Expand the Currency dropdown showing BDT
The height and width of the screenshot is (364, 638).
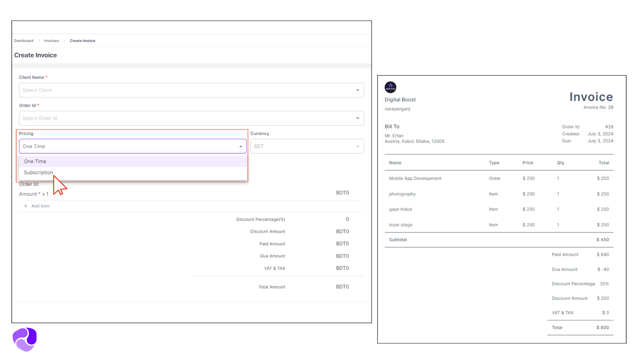click(x=358, y=146)
